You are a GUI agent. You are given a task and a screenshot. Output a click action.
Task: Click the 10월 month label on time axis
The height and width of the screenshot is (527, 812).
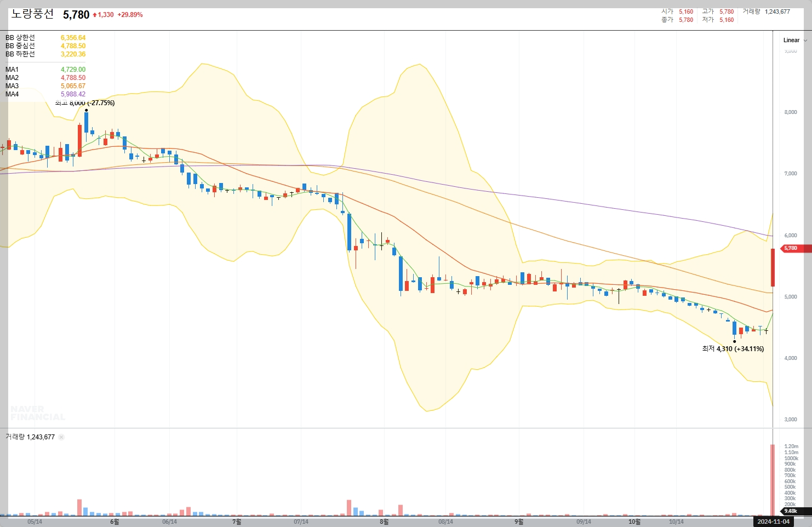click(x=634, y=522)
